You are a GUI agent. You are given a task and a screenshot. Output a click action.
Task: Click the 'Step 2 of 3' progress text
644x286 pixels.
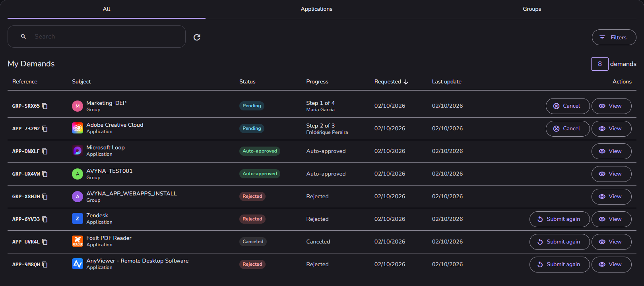[x=320, y=126]
